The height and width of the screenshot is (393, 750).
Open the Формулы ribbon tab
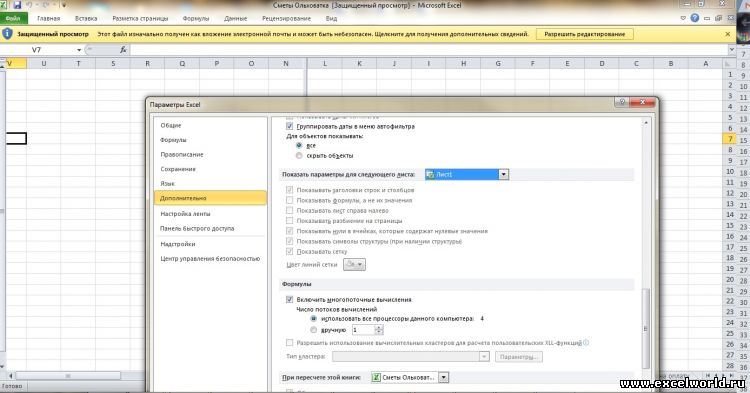point(196,19)
